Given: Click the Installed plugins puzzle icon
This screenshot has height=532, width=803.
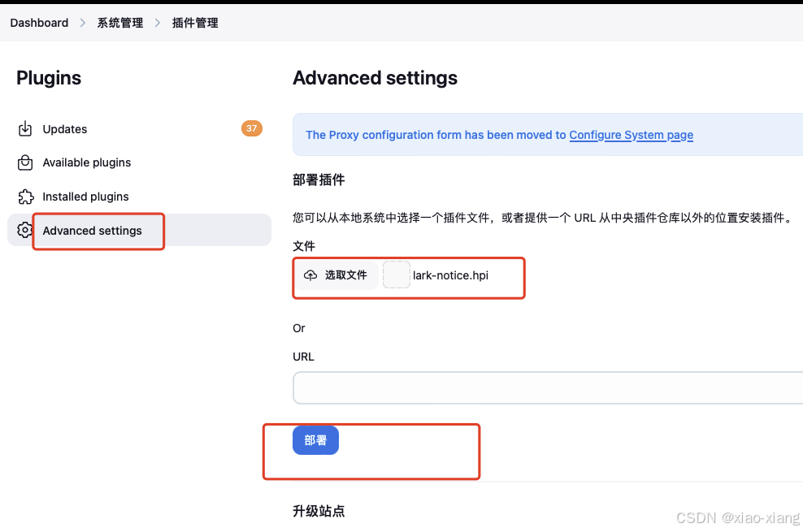Looking at the screenshot, I should point(26,197).
